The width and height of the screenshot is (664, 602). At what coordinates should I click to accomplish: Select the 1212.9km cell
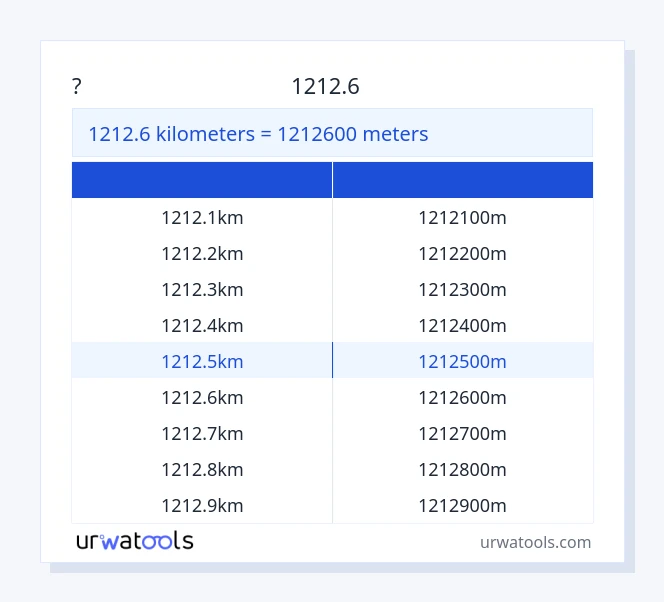pyautogui.click(x=202, y=505)
